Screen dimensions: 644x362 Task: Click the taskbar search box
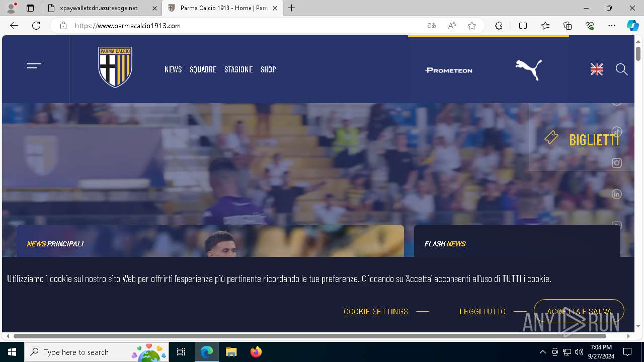click(x=98, y=352)
